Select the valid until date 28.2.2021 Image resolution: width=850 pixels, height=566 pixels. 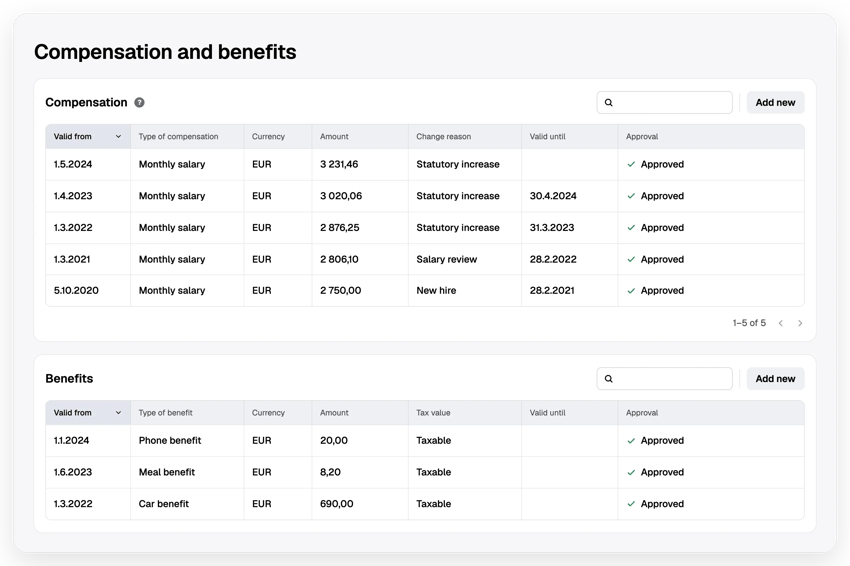552,291
